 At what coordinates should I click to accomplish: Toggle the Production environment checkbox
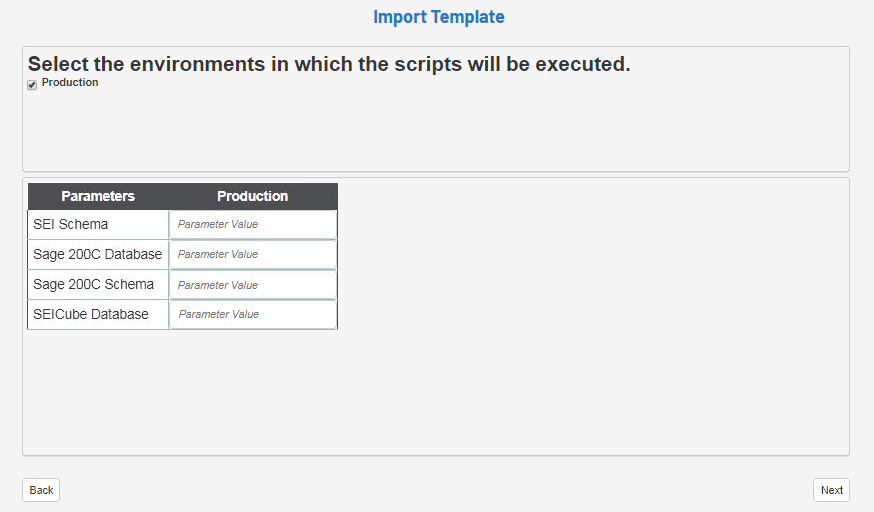pyautogui.click(x=32, y=85)
